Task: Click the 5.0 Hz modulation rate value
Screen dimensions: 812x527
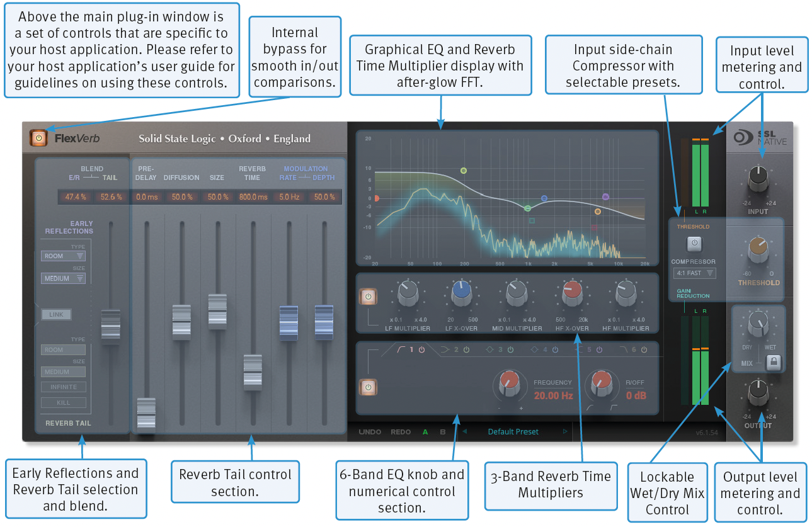Action: [289, 197]
